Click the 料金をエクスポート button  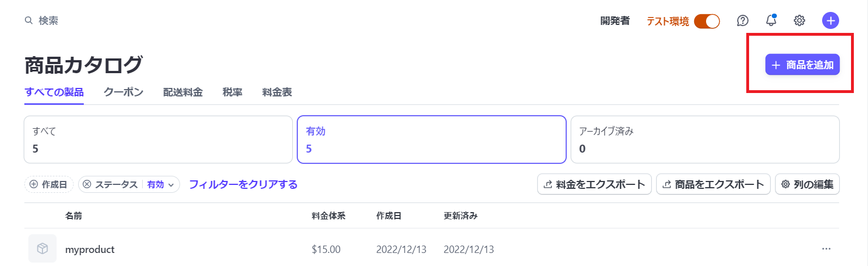point(594,184)
